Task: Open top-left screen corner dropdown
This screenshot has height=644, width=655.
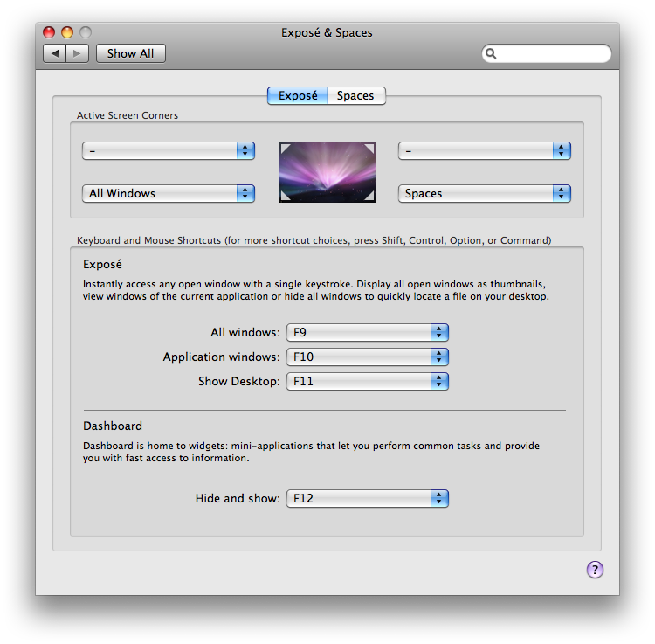Action: [x=169, y=151]
